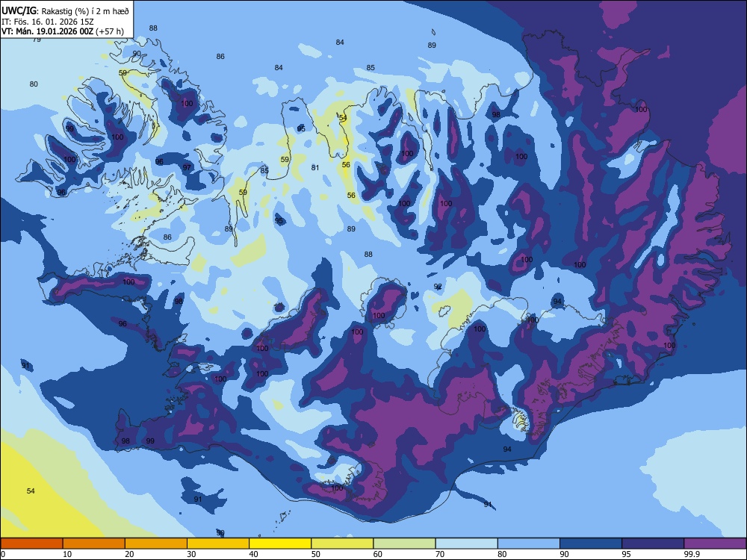This screenshot has height=560, width=747.
Task: Click the 'VT: Mán. 19.01.2026 00Z (+57 h)' line
Action: coord(63,31)
